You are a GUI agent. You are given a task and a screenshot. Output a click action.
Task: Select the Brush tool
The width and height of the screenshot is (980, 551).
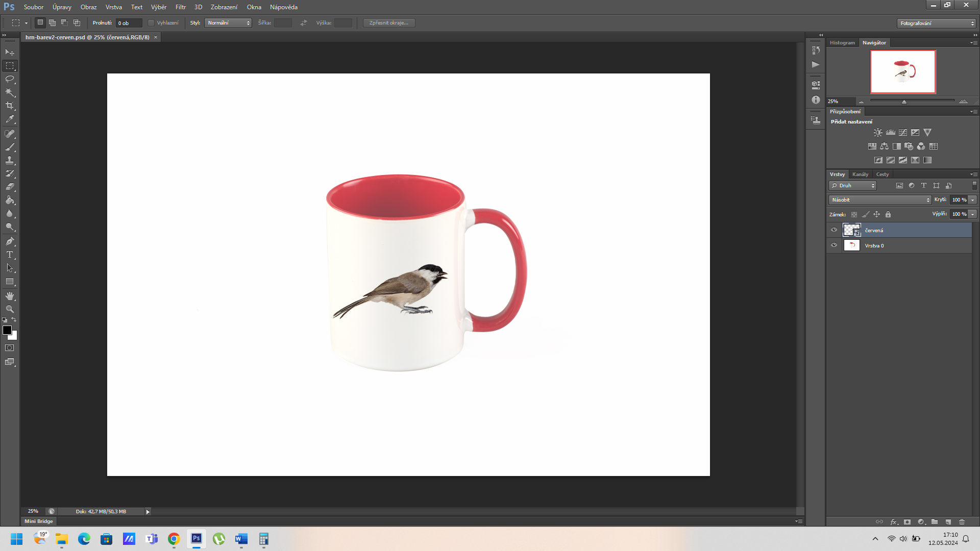pyautogui.click(x=10, y=147)
